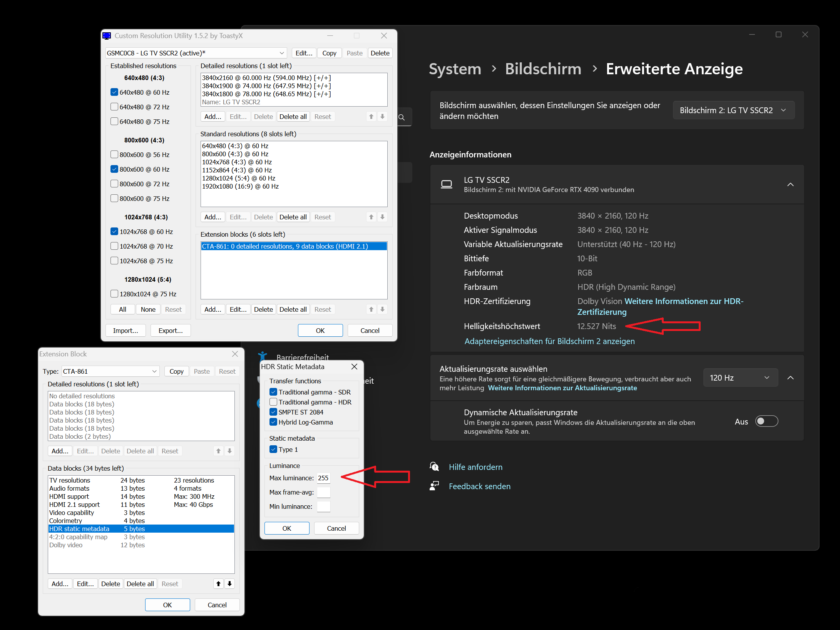Open Adaptereigenschaften für Bildschirm 2 anzeigen link

(x=549, y=341)
